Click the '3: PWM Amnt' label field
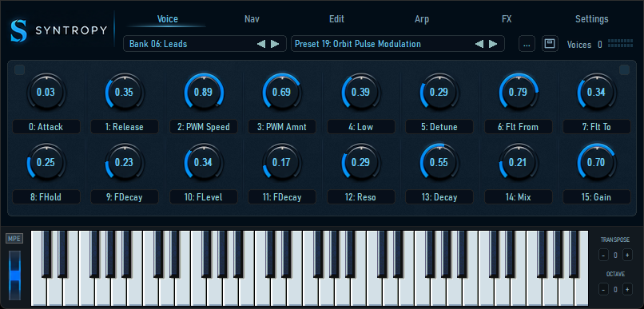 pos(282,127)
